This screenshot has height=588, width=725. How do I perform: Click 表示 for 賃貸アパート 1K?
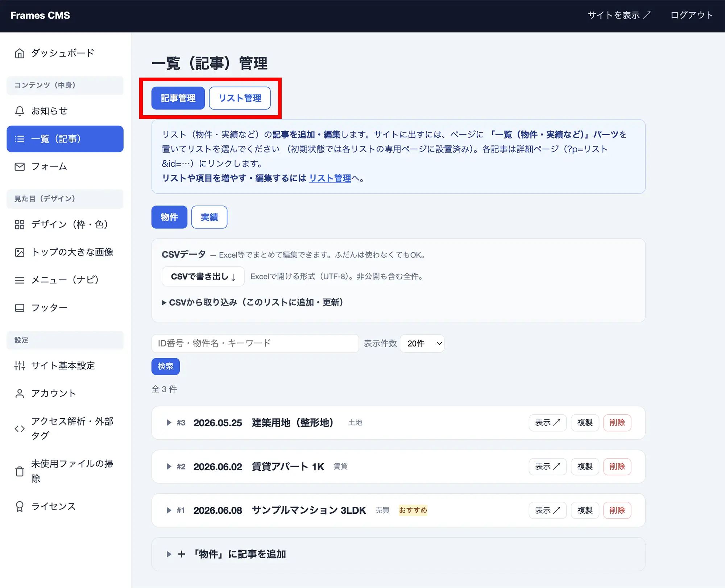(547, 467)
